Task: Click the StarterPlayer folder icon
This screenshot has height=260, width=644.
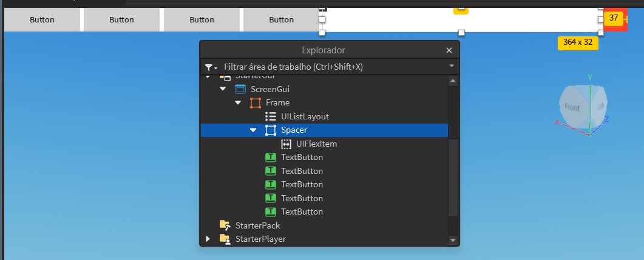Action: (225, 239)
